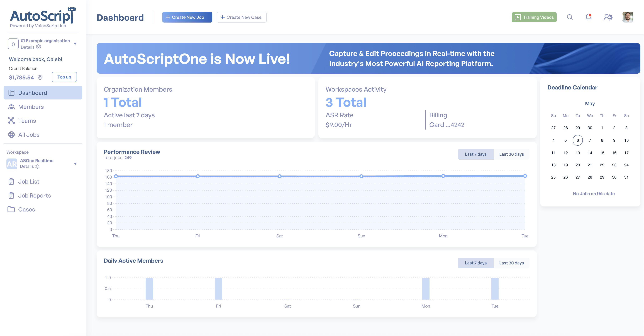Viewport: 644px width, 336px height.
Task: Select Daily Active Members Last 7 days
Action: coord(476,263)
